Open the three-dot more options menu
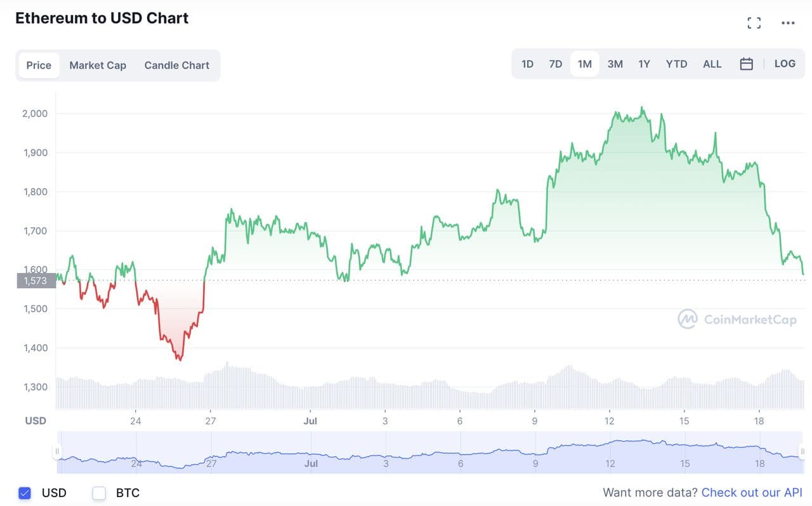 coord(788,23)
